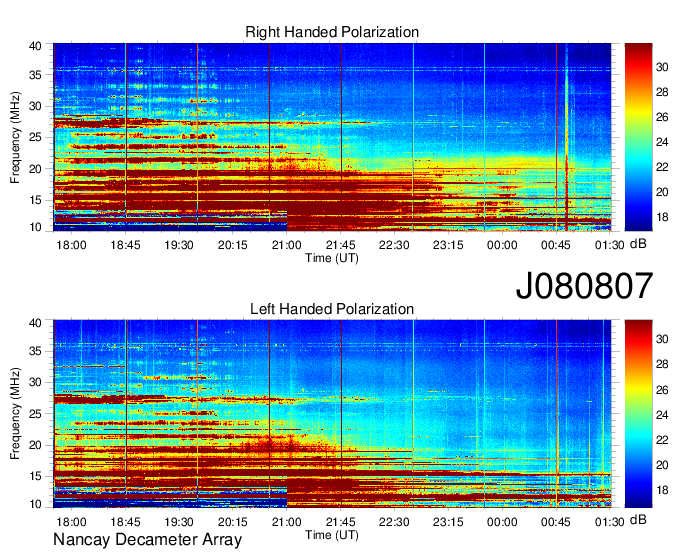Click "Time (UT)" label under Left Handed plot
Viewport: 680px width, 552px height.
point(332,535)
